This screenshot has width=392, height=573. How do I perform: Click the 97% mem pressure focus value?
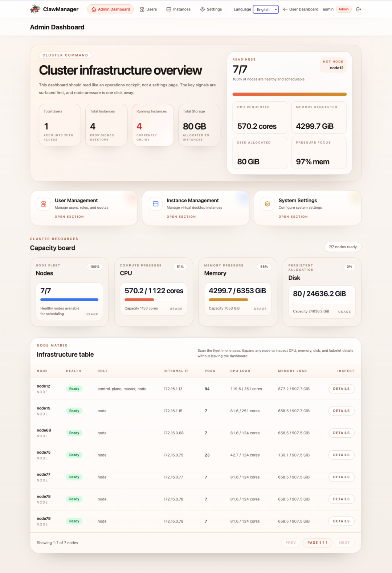click(x=313, y=162)
